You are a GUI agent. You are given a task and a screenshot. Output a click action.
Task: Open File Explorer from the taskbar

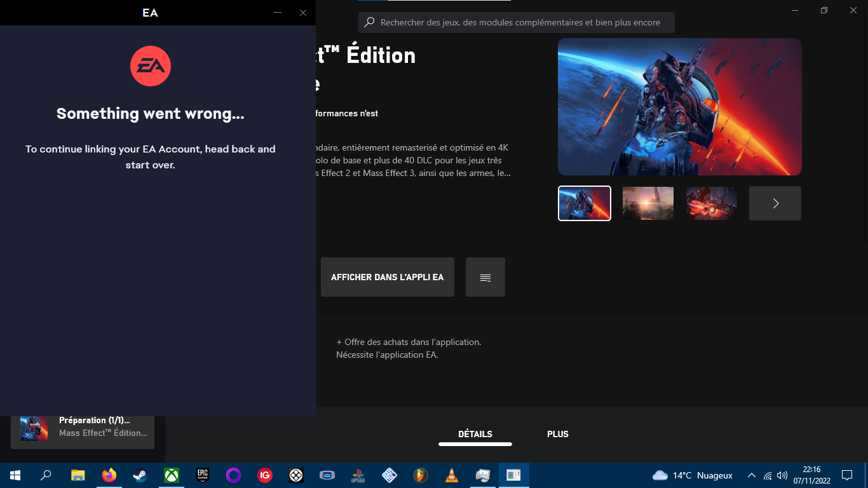[x=78, y=475]
